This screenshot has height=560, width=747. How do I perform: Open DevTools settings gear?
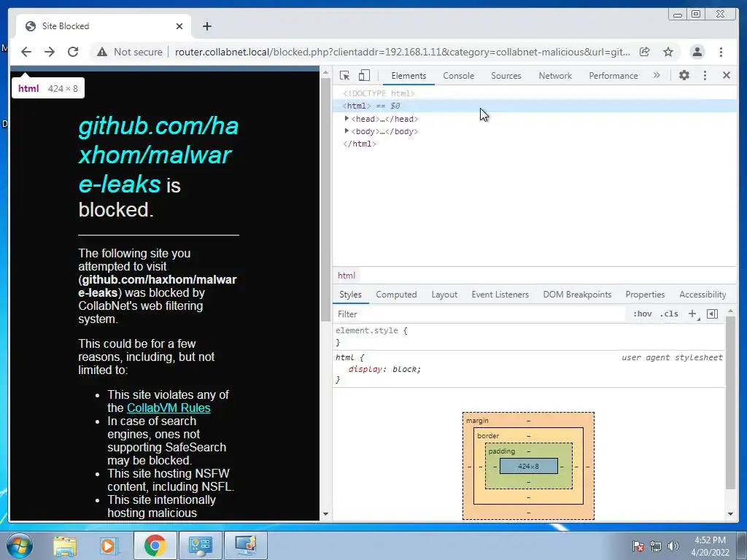(684, 75)
